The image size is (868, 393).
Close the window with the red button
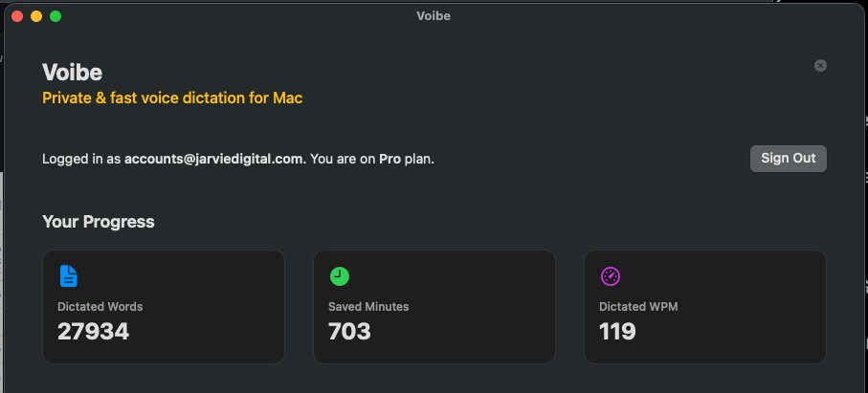click(17, 16)
